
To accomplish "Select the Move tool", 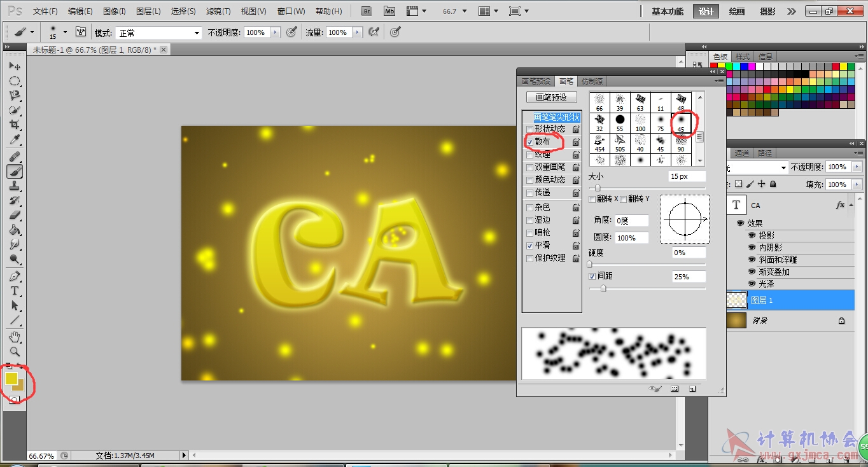I will (x=15, y=66).
